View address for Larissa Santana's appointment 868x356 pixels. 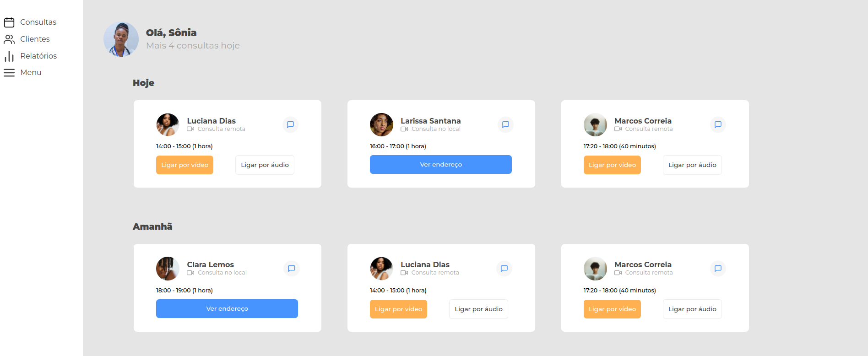click(x=440, y=164)
